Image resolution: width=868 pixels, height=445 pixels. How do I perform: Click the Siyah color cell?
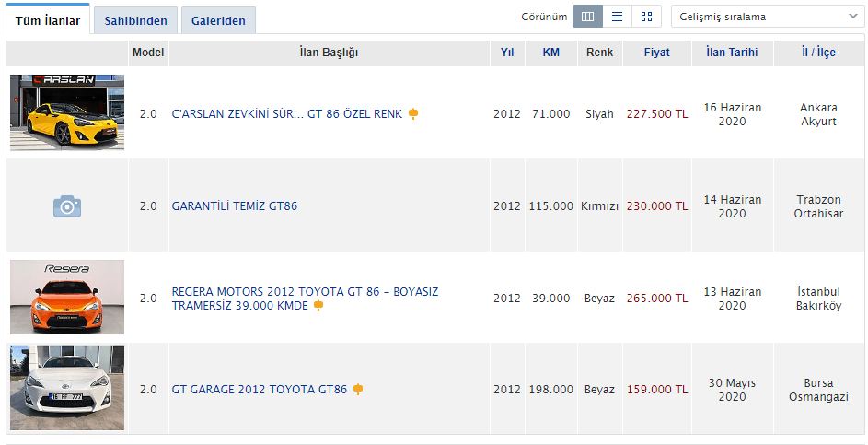600,114
